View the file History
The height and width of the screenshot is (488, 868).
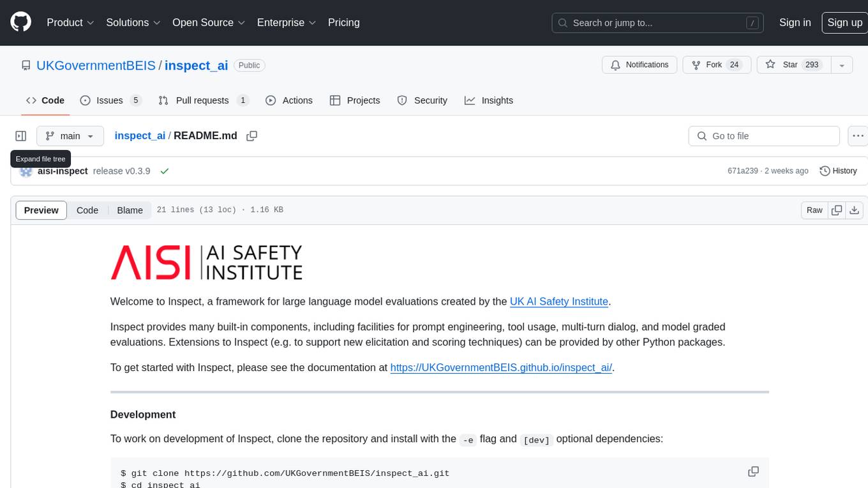coord(838,171)
